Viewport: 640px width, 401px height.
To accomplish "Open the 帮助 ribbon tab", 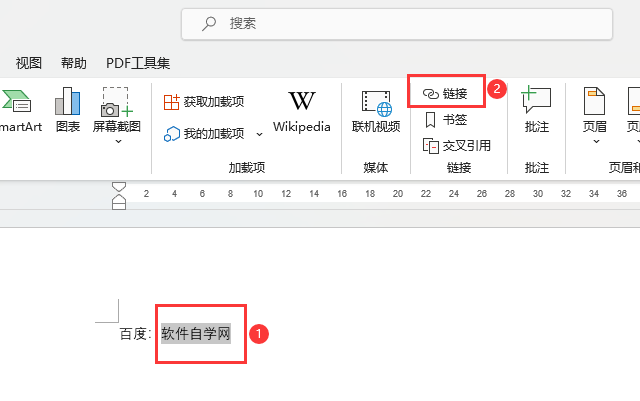I will (74, 63).
